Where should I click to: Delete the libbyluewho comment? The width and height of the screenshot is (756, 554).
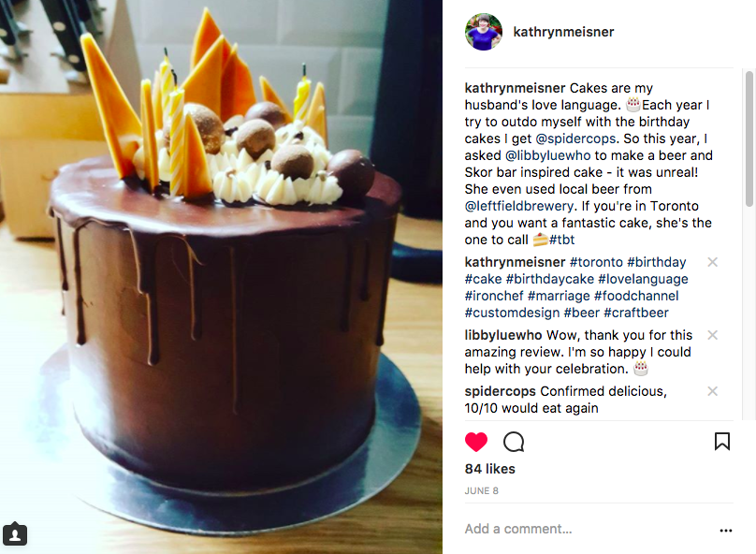[x=712, y=335]
